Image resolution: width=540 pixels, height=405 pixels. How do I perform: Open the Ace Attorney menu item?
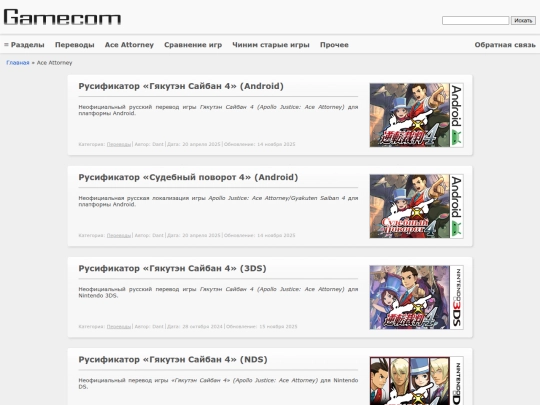click(x=129, y=45)
